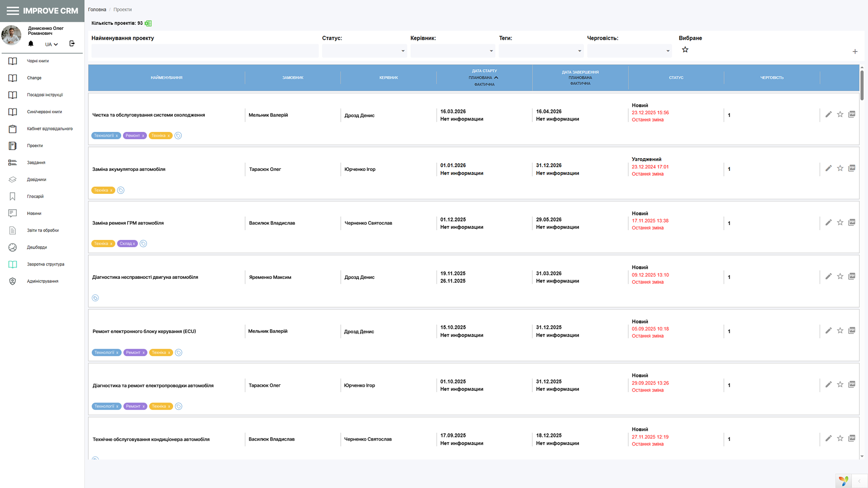Click plus icon at filter bar right

coord(855,52)
